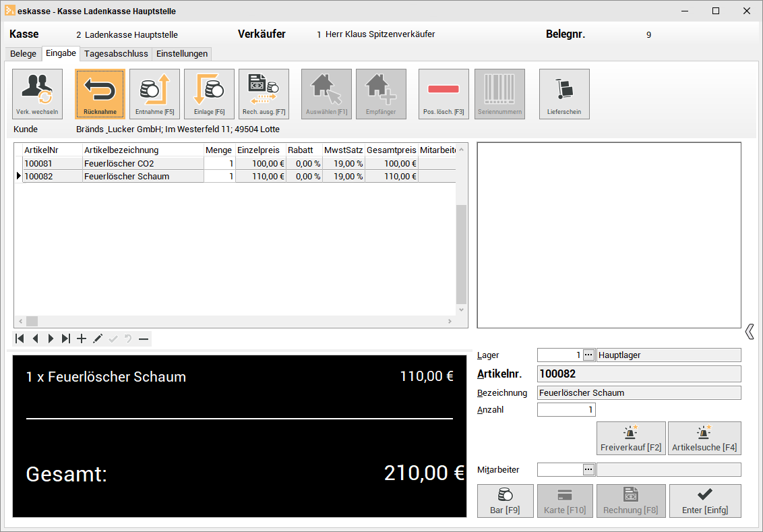Switch to the Belege tab
This screenshot has width=763, height=532.
tap(24, 53)
